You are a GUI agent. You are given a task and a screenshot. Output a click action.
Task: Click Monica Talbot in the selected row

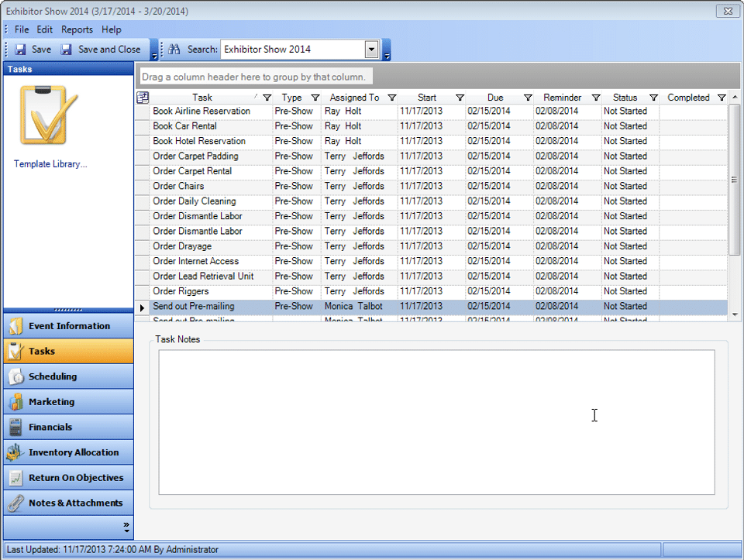[x=353, y=306]
